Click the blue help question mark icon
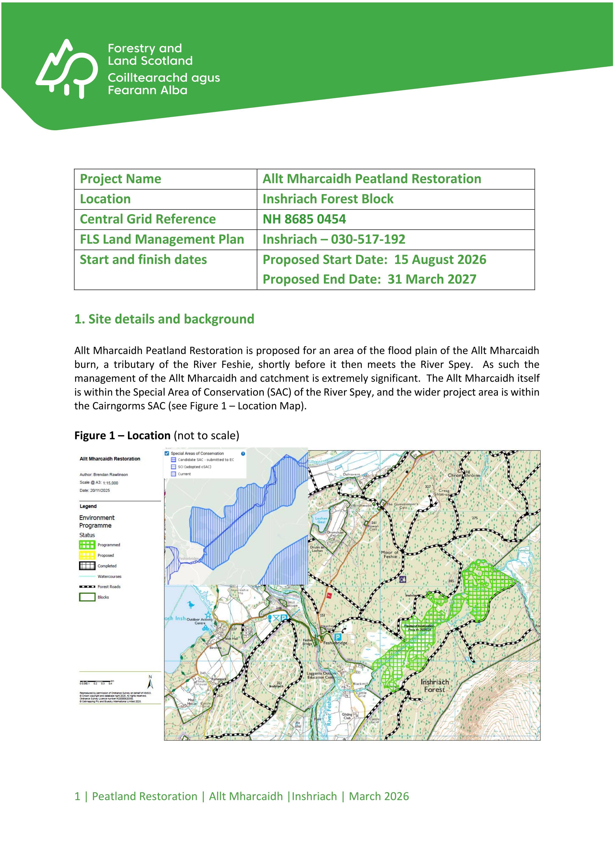Screen dimensions: 614x868 click(243, 454)
